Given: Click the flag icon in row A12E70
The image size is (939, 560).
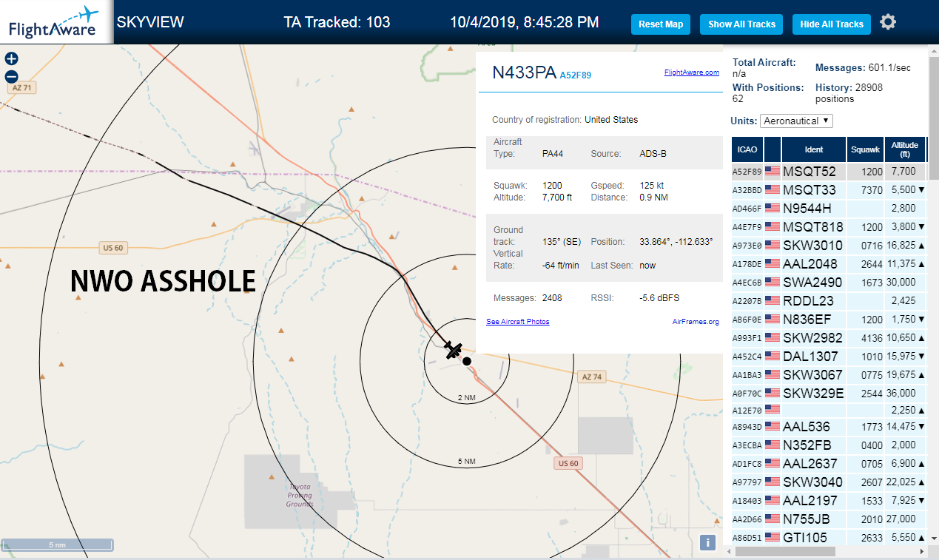Looking at the screenshot, I should 773,409.
